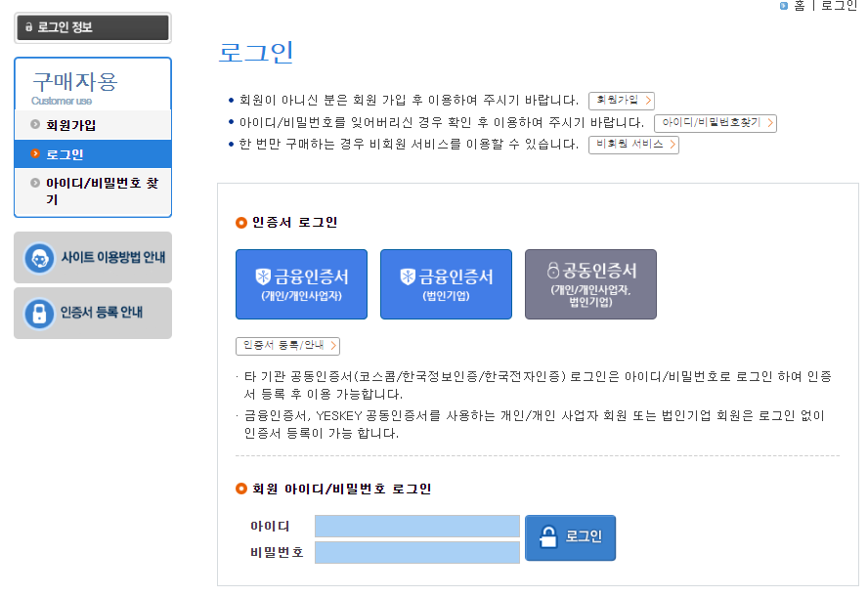The image size is (868, 596).
Task: Click the arrow on 비회원 서비스 button
Action: coord(673,145)
